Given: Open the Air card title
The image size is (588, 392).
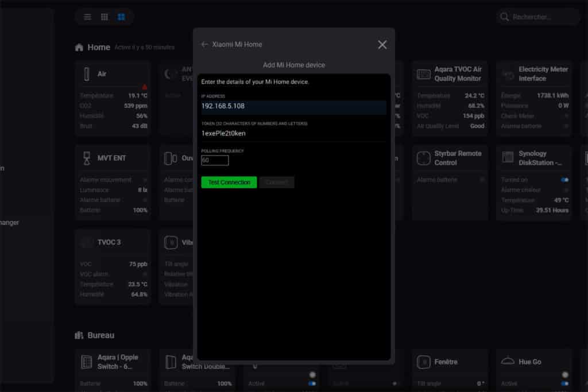Looking at the screenshot, I should (102, 74).
